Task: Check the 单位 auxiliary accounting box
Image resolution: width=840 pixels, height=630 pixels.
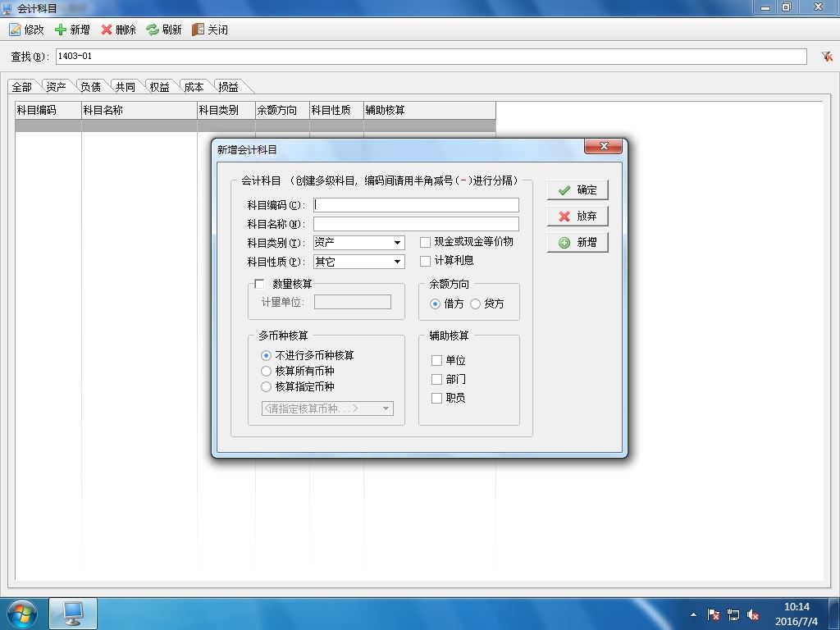Action: click(436, 361)
